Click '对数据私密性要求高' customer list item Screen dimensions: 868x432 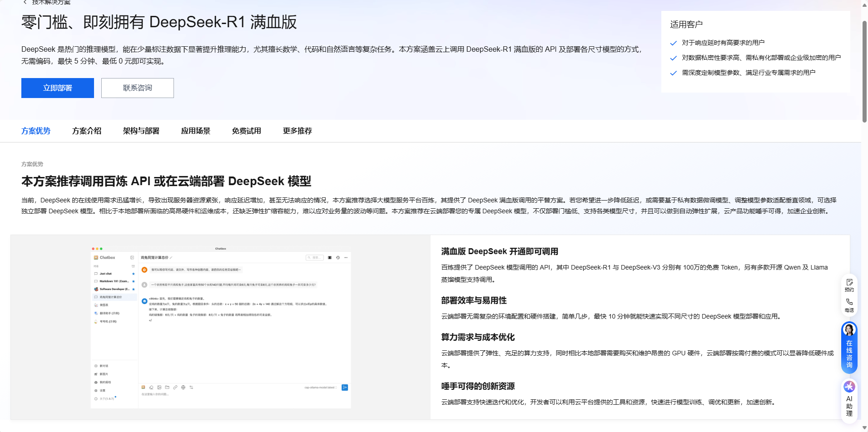[x=761, y=58]
